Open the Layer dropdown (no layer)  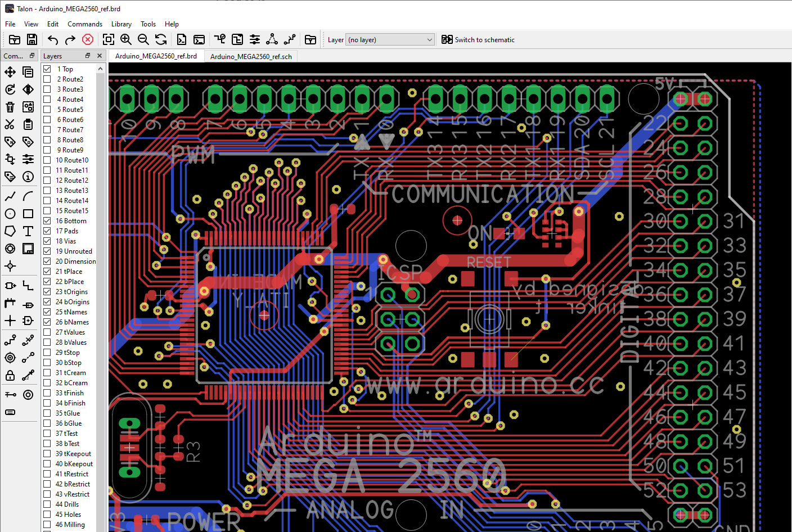coord(390,39)
